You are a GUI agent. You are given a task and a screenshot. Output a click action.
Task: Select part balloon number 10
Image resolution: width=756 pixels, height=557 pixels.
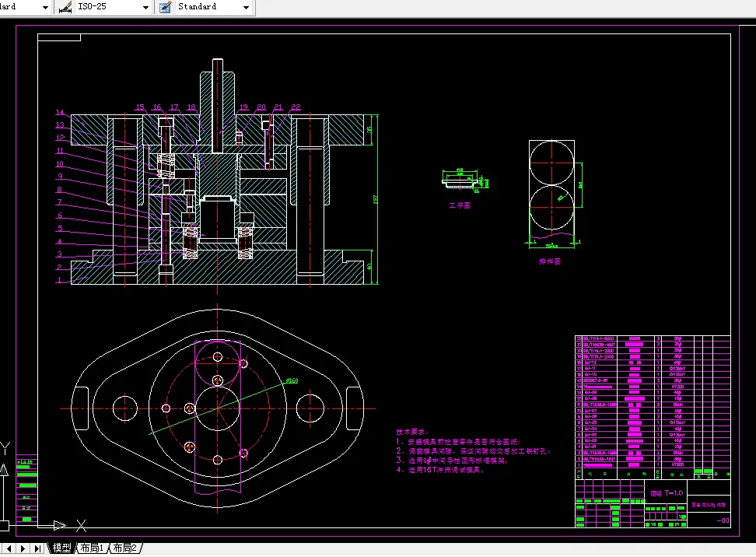click(60, 164)
